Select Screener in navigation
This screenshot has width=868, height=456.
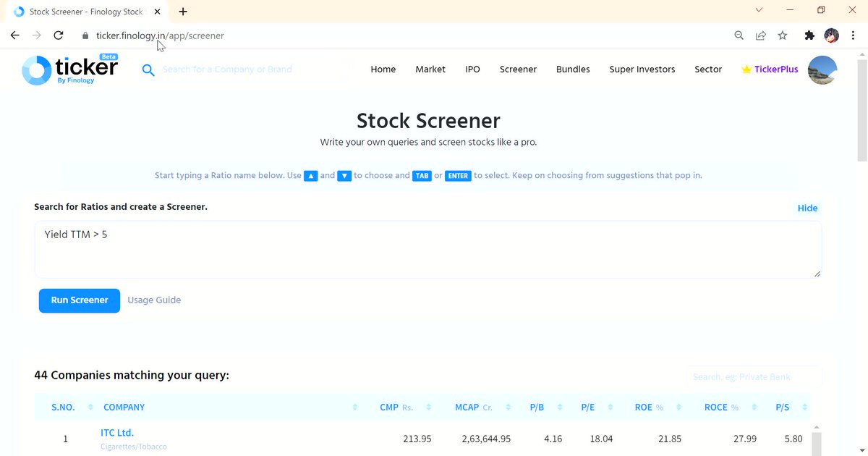coord(518,69)
